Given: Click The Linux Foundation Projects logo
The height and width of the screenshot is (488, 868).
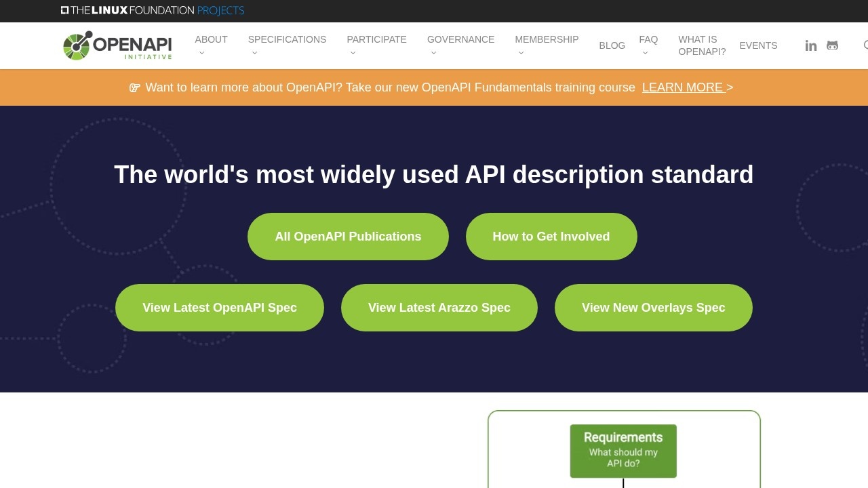Looking at the screenshot, I should click(x=153, y=10).
